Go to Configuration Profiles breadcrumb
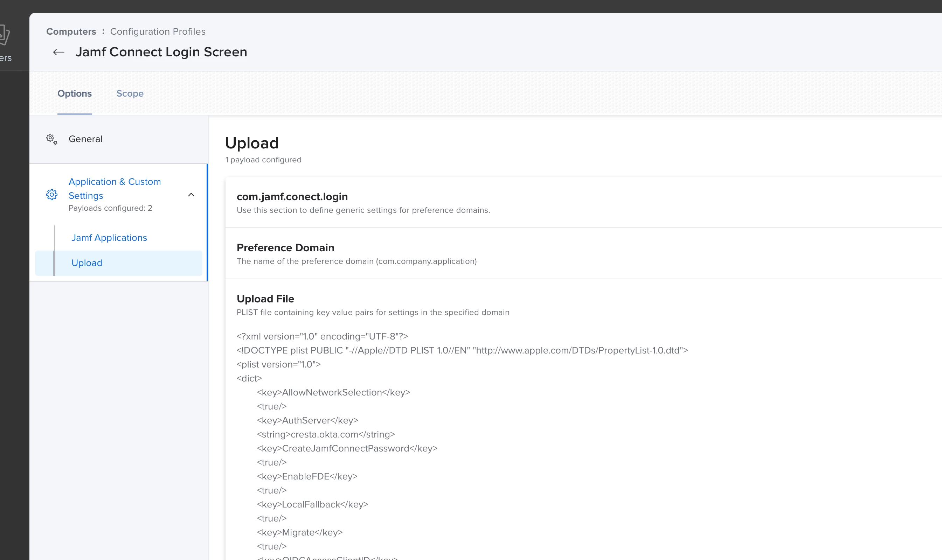Image resolution: width=942 pixels, height=560 pixels. pos(158,31)
